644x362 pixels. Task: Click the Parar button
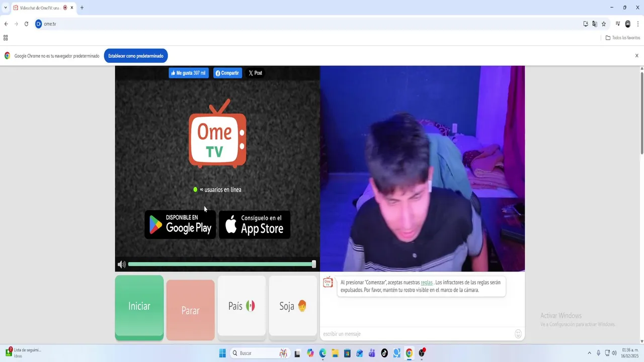(190, 310)
